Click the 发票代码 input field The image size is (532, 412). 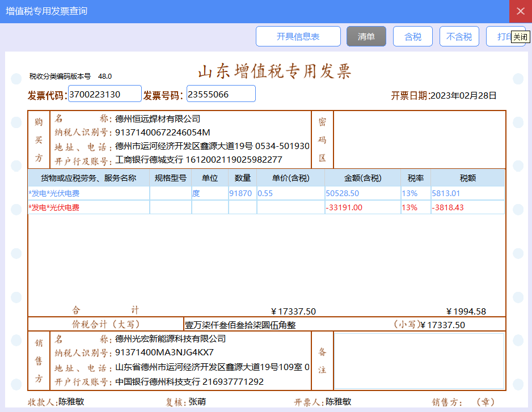[x=105, y=94]
